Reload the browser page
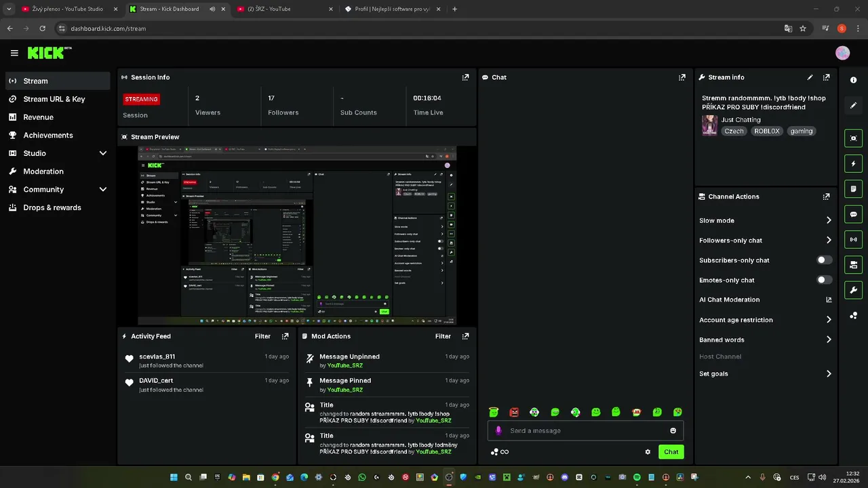This screenshot has width=868, height=488. click(42, 28)
